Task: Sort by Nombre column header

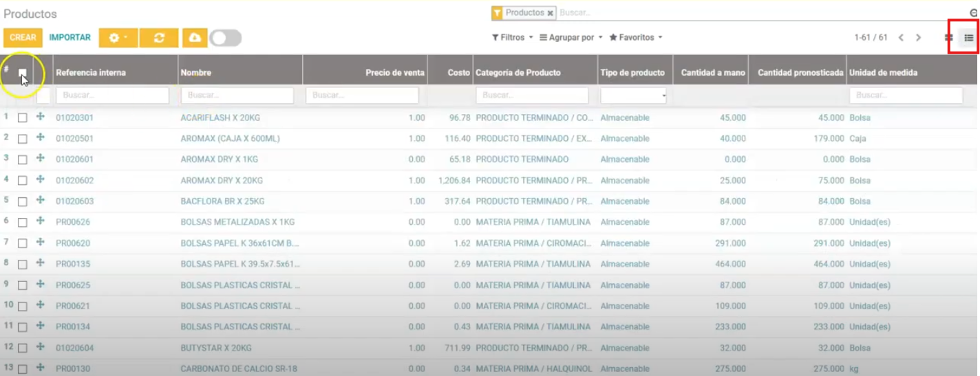Action: [196, 73]
